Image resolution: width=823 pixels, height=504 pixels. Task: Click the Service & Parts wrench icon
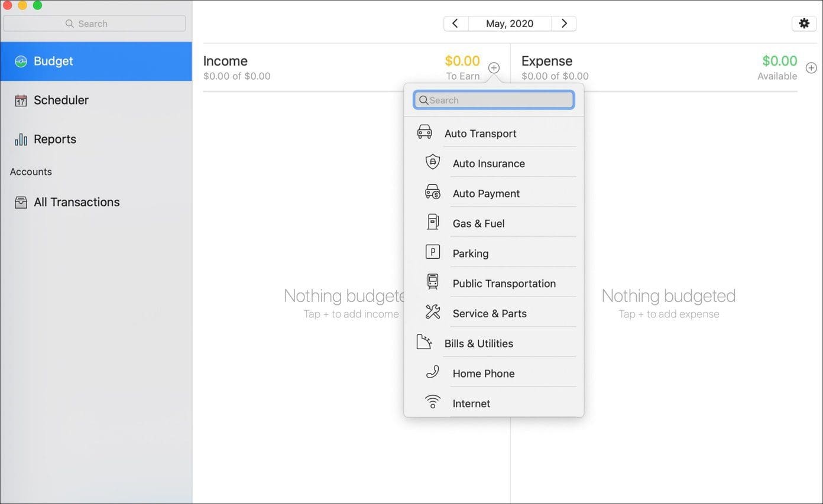tap(433, 312)
